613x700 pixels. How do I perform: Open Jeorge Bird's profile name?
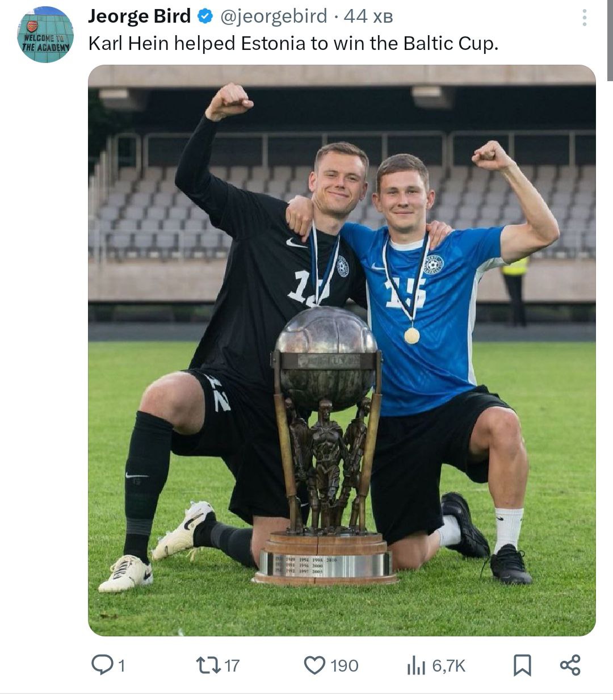pos(140,16)
